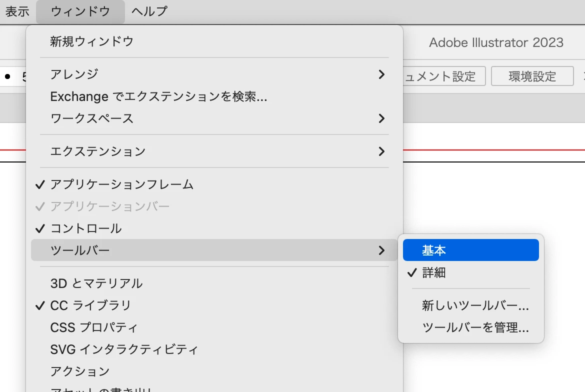Image resolution: width=585 pixels, height=392 pixels.
Task: Toggle the コントロール panel checkmark
Action: click(x=214, y=228)
